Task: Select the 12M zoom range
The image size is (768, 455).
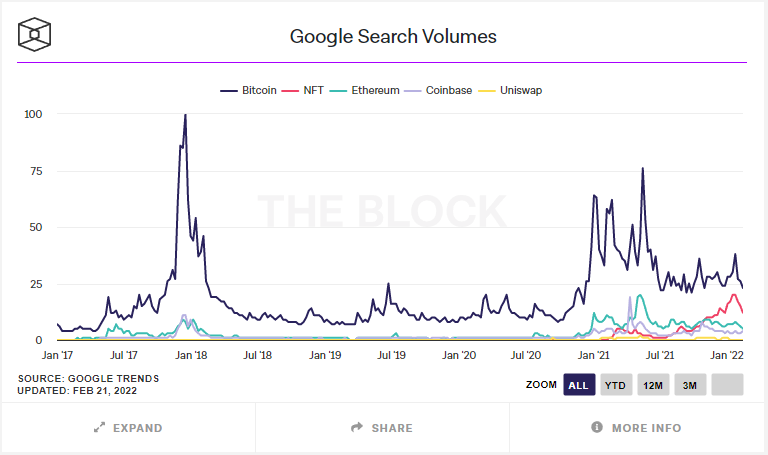Action: pos(653,385)
